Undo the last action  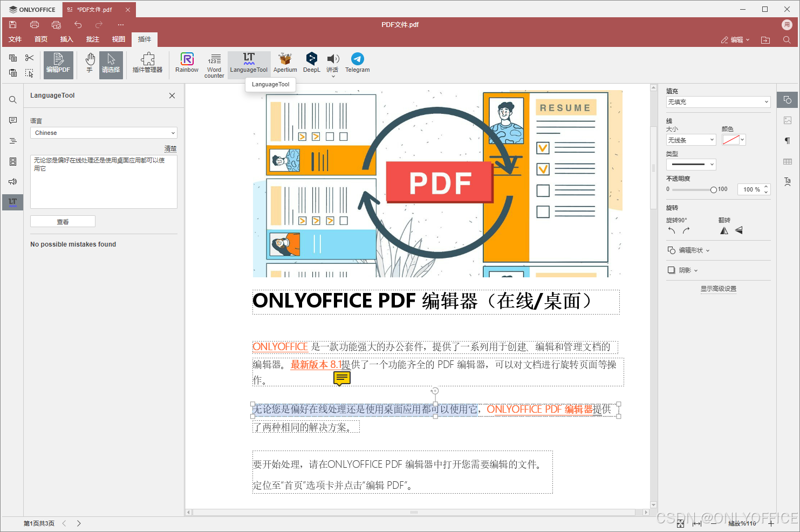coord(78,24)
